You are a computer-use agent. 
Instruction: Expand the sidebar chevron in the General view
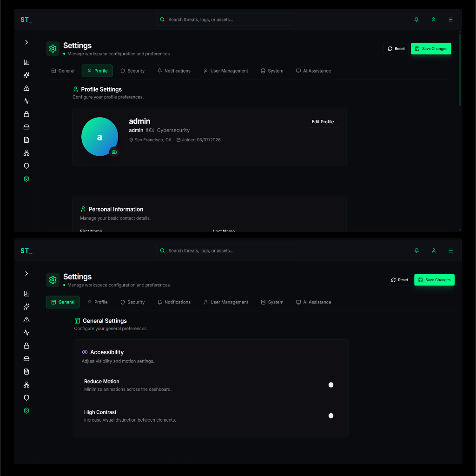click(26, 273)
